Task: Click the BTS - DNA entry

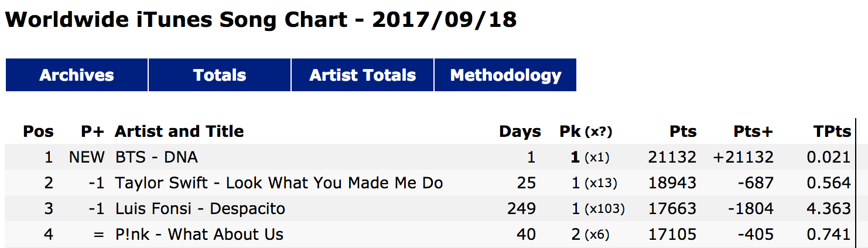Action: pyautogui.click(x=156, y=157)
